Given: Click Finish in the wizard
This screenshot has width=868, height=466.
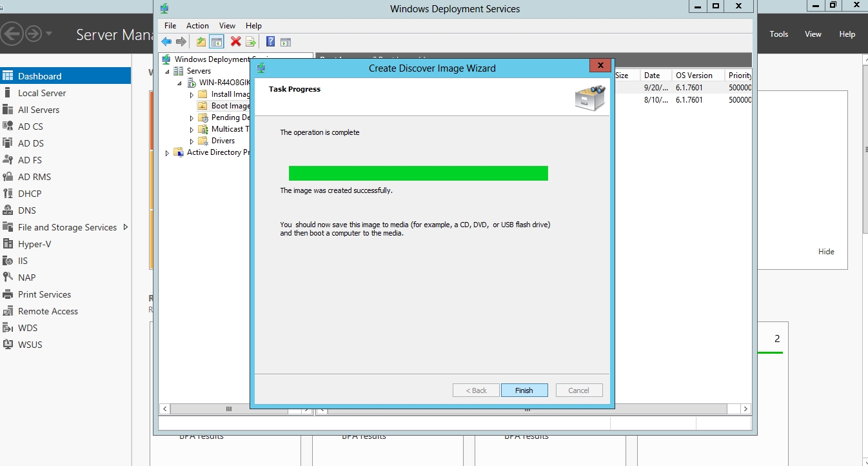Looking at the screenshot, I should click(x=524, y=390).
